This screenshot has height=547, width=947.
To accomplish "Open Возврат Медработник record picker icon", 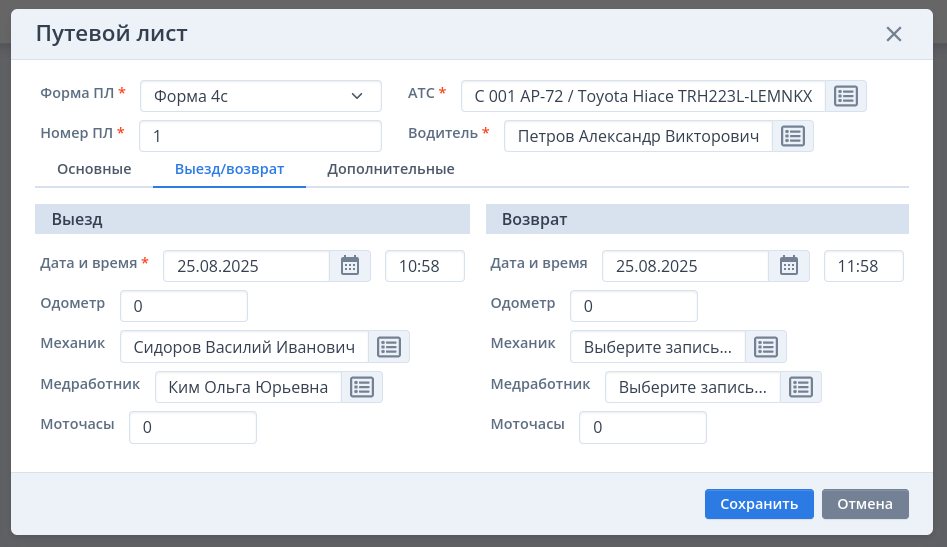I will (x=801, y=387).
